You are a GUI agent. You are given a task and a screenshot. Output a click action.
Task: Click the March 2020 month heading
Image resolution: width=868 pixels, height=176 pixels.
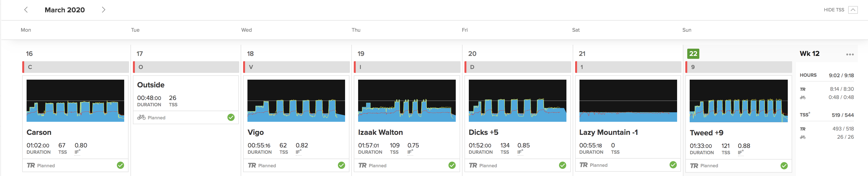(65, 10)
